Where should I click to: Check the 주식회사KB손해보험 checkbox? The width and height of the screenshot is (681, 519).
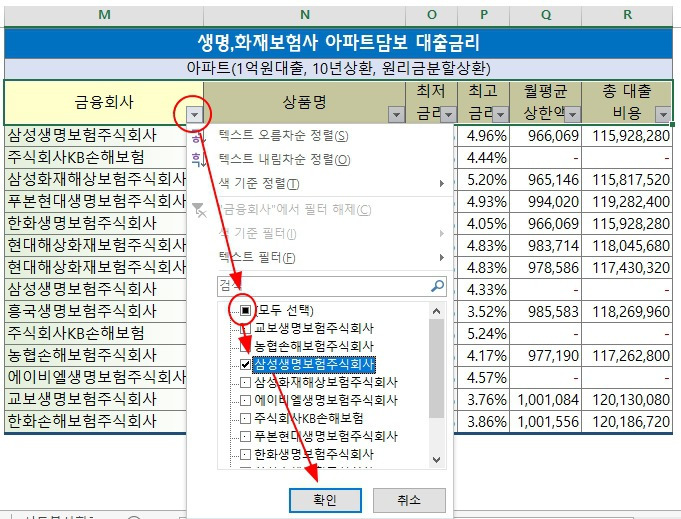245,418
